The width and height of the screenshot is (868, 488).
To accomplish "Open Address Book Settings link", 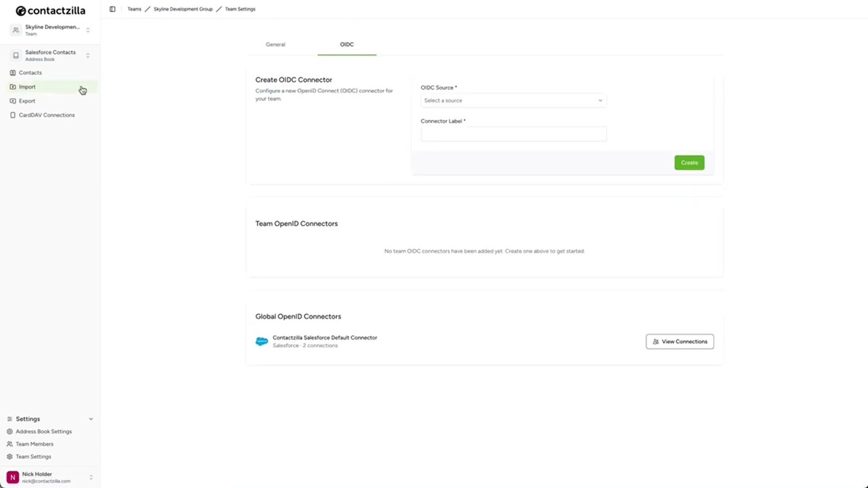I will [x=43, y=432].
